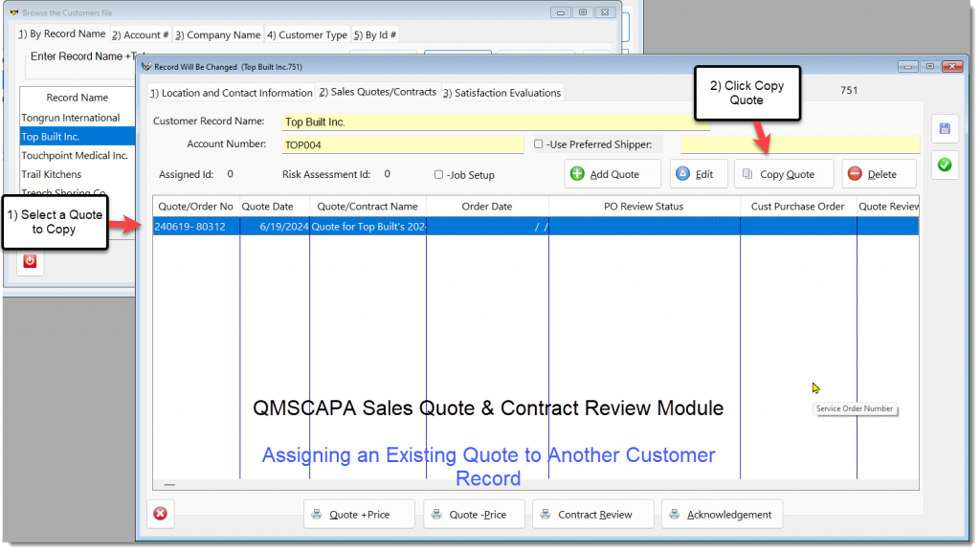Select Top Built Inc. in customer list
980x552 pixels.
pyautogui.click(x=78, y=136)
